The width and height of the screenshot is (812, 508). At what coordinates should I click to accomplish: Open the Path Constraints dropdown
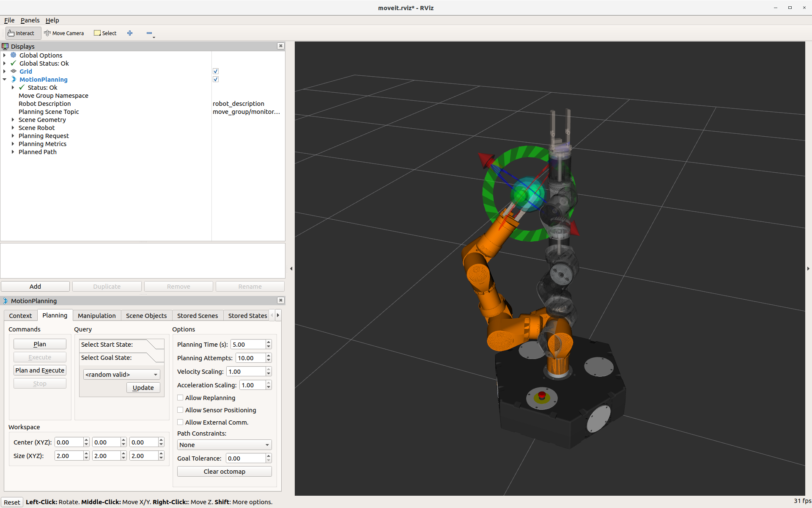coord(224,444)
